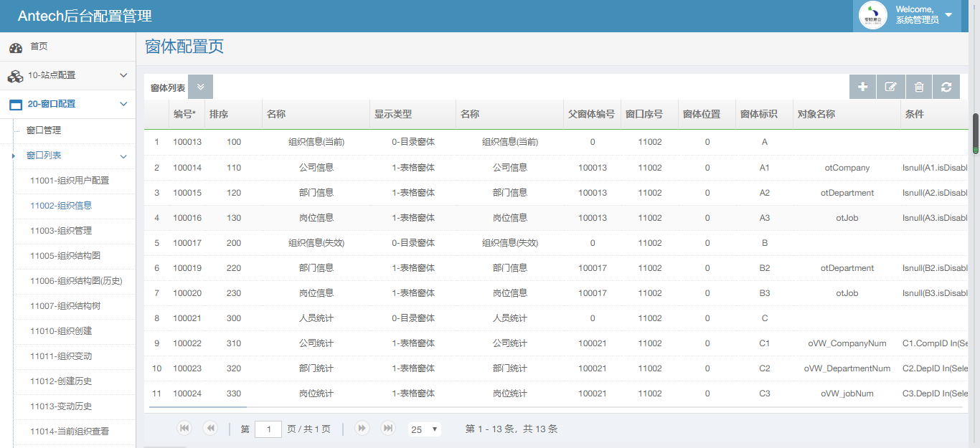980x448 pixels.
Task: Open 11003-组织管理 in the window list
Action: tap(61, 231)
